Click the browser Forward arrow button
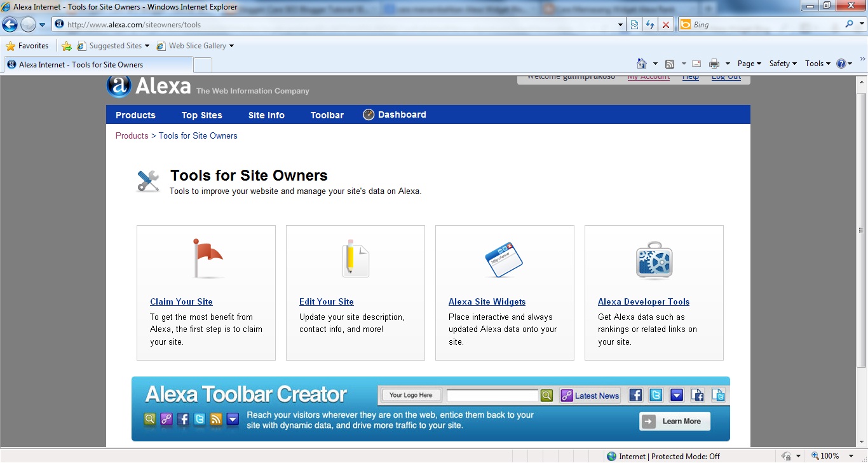868x463 pixels. 28,25
